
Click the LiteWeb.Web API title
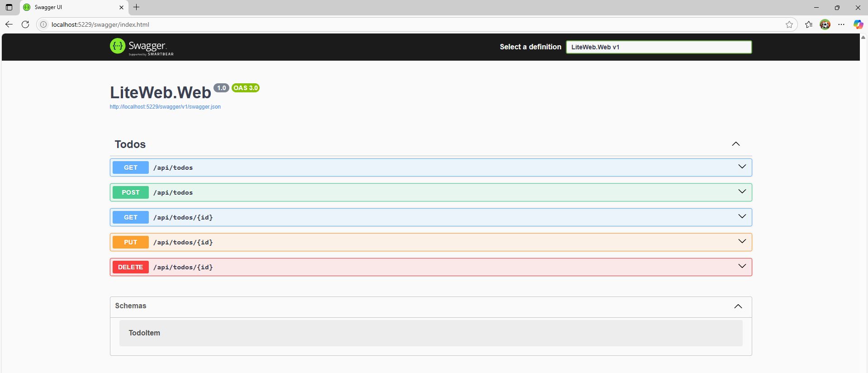pyautogui.click(x=161, y=92)
